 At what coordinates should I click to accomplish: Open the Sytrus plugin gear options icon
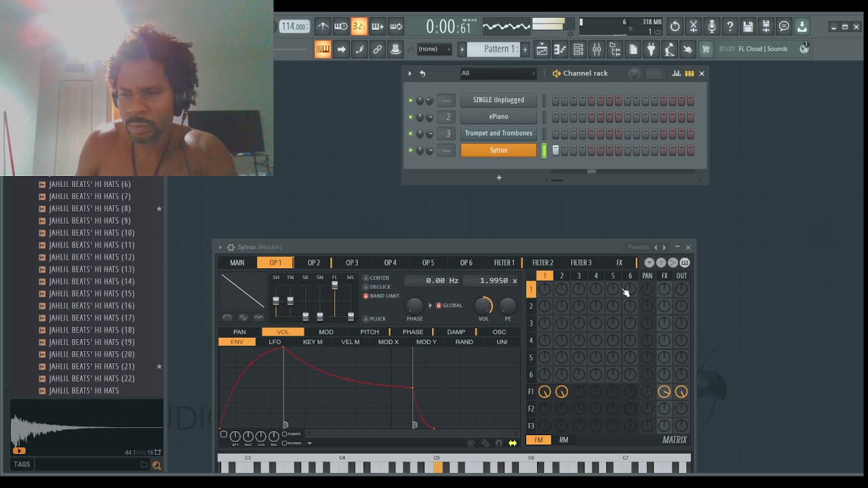231,247
